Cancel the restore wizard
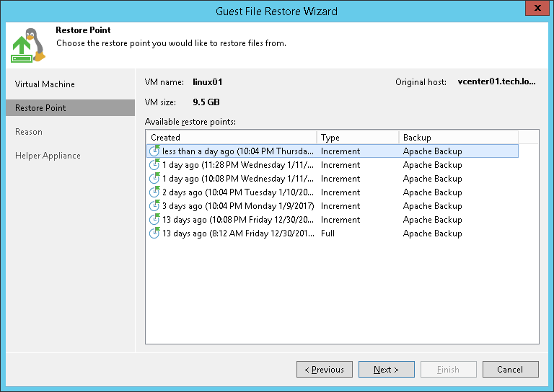 pos(511,370)
